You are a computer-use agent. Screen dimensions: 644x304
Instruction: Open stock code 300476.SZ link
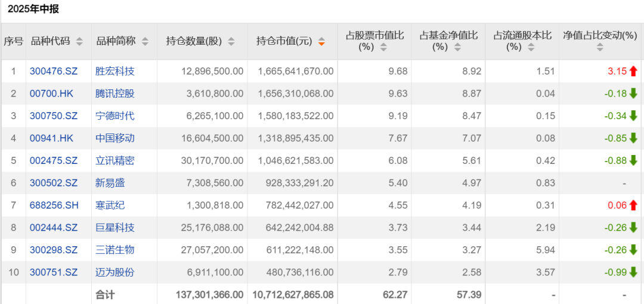tap(54, 71)
